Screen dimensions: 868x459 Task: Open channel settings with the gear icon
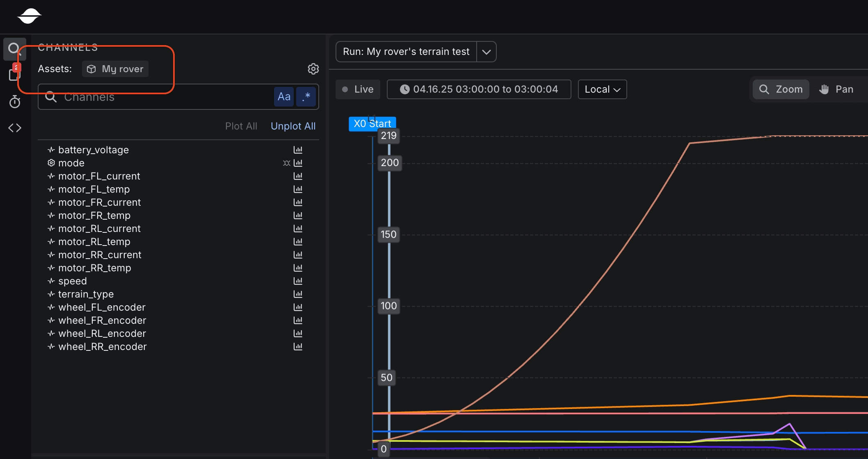tap(313, 69)
